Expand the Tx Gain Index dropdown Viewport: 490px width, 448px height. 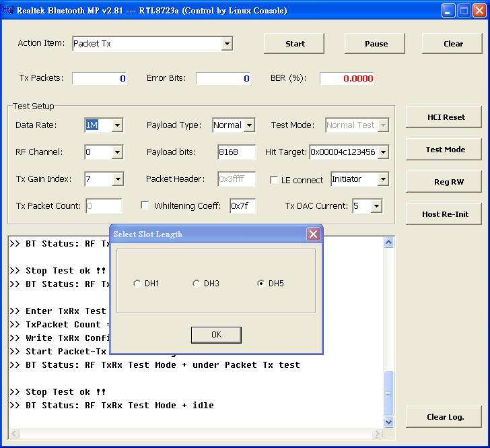click(x=118, y=179)
